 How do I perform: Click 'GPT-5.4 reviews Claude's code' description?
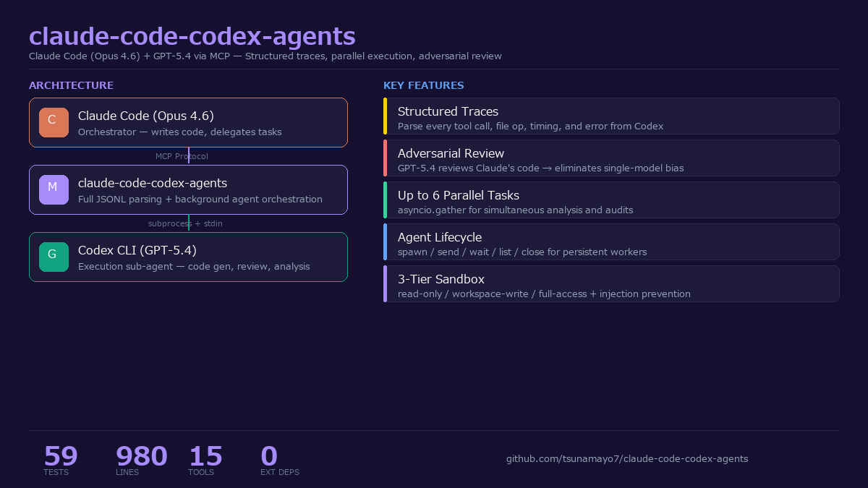point(540,168)
